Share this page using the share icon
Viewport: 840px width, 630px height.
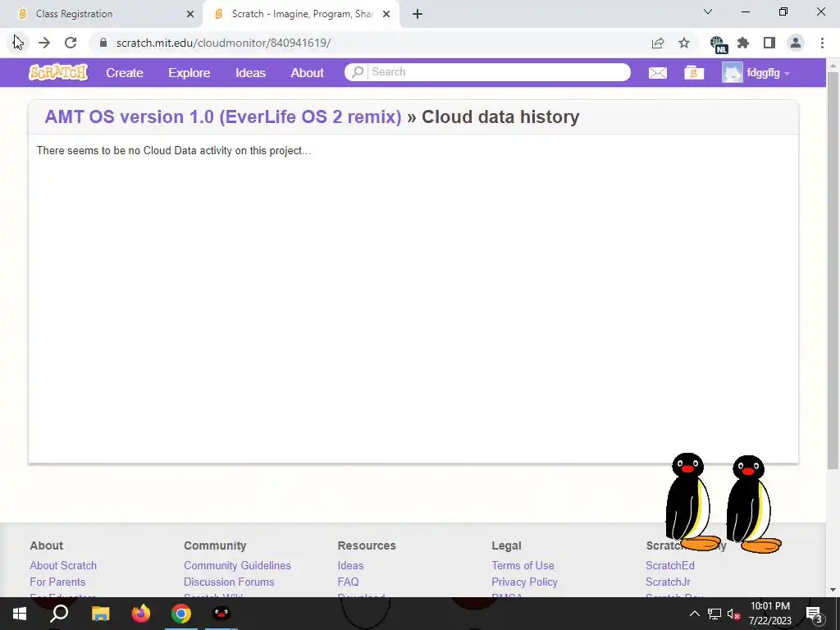click(657, 43)
